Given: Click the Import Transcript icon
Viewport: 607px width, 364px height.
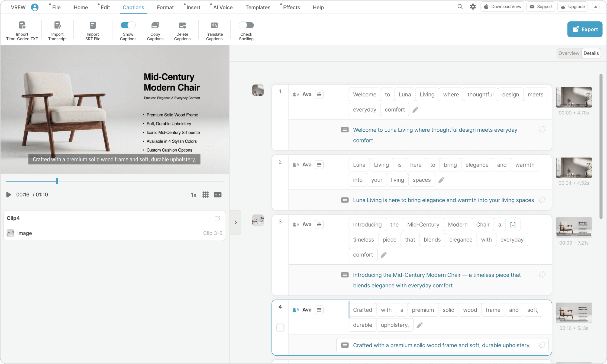Looking at the screenshot, I should [x=57, y=25].
